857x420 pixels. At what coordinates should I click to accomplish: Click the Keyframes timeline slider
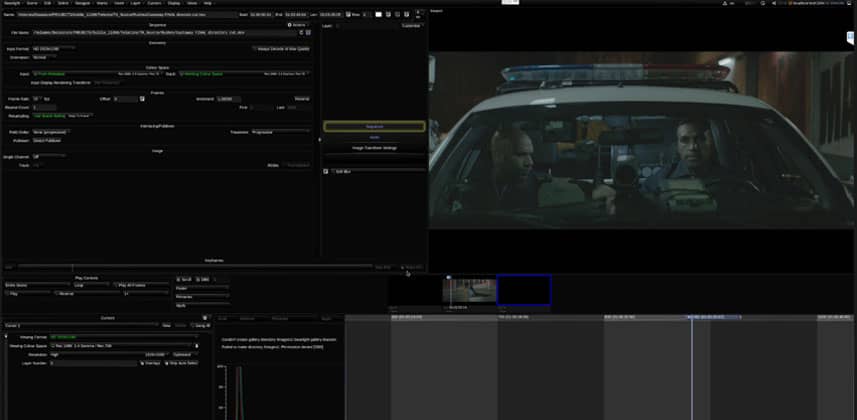[195, 267]
